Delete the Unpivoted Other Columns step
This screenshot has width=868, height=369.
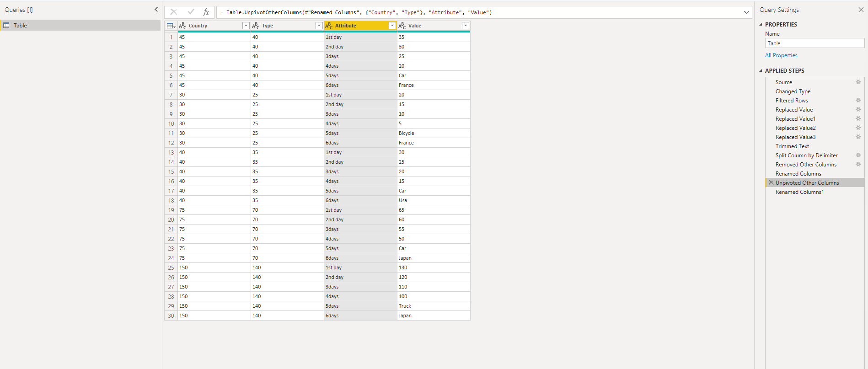771,183
